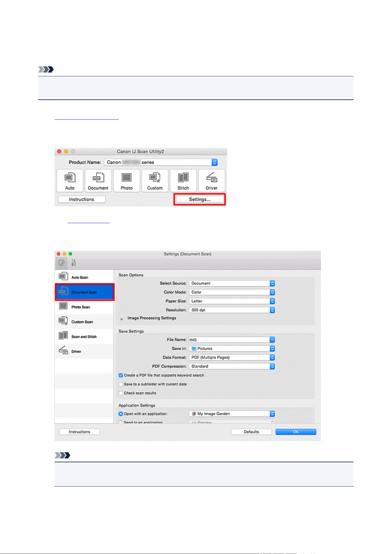Screen dimensions: 392x554
Task: Open the Color Mode dropdown
Action: point(232,292)
